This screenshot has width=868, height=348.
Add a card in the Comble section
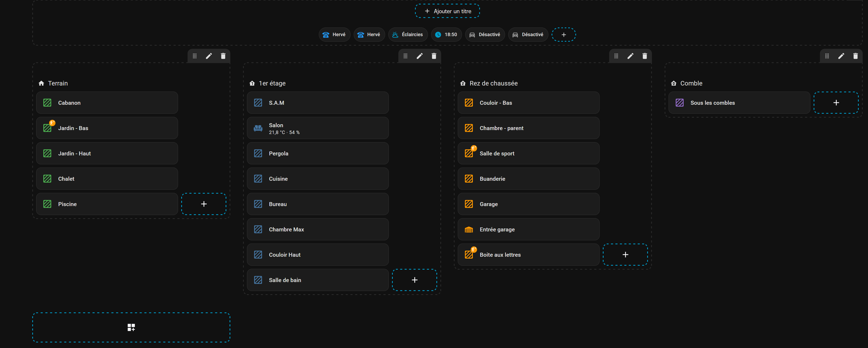coord(836,103)
